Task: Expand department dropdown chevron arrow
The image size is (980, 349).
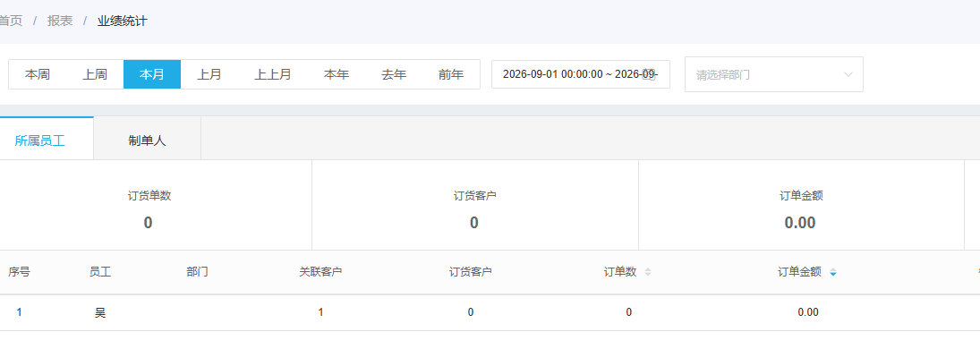Action: 848,74
